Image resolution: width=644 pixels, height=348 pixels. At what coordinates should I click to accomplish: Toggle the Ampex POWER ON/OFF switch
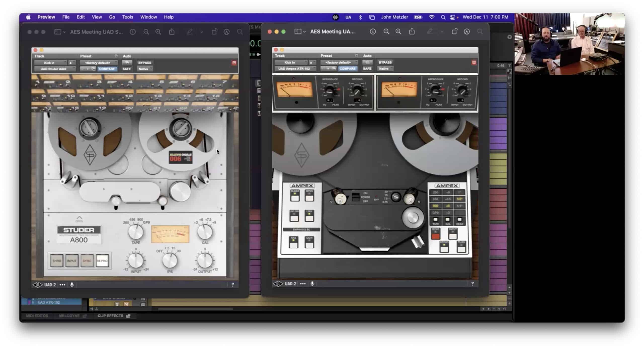355,197
